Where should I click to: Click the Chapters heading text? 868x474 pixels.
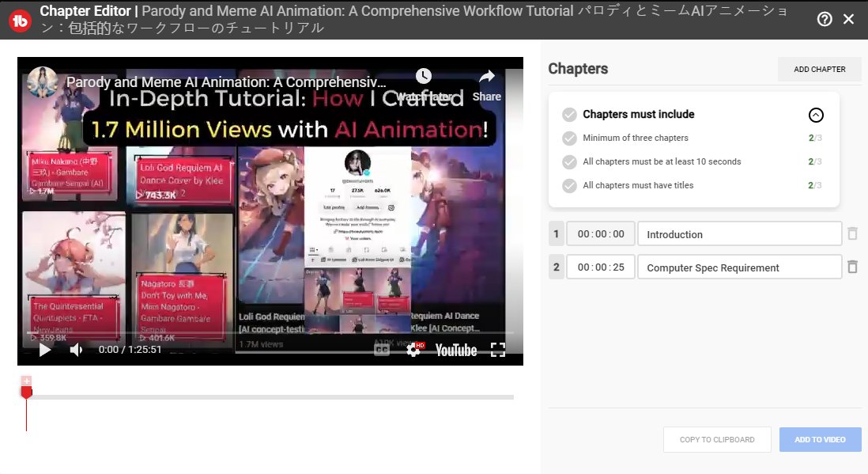578,69
